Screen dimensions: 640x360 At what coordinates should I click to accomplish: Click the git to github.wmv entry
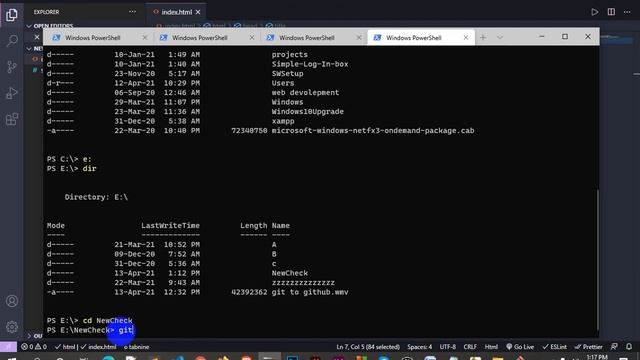310,292
